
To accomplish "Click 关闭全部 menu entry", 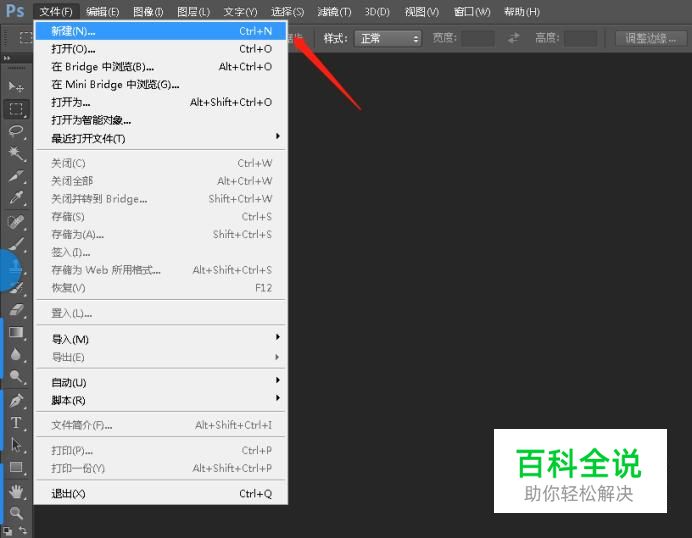I will tap(161, 181).
